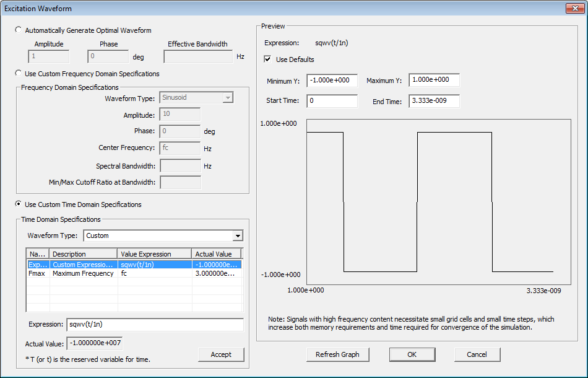The height and width of the screenshot is (378, 588).
Task: Select the Custom Expression table row
Action: coord(83,265)
